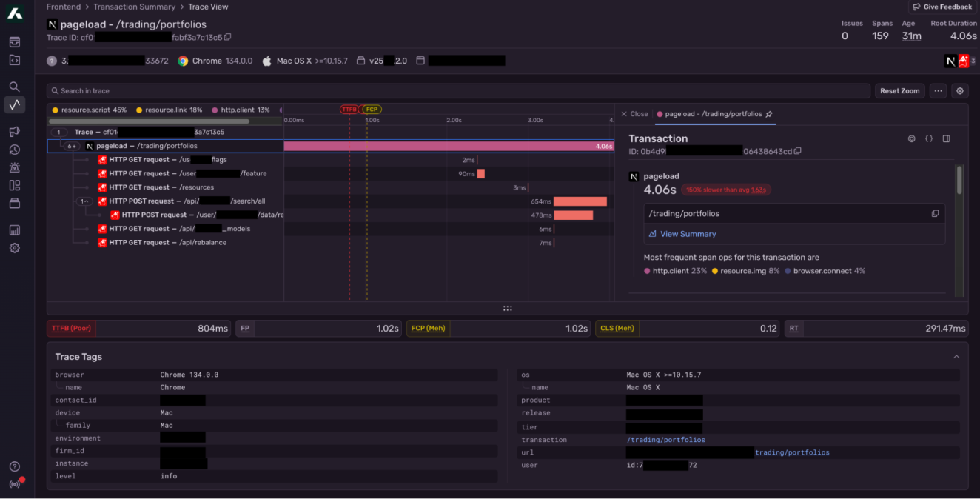The height and width of the screenshot is (499, 980).
Task: Click the Explore search icon in sidebar
Action: point(14,87)
